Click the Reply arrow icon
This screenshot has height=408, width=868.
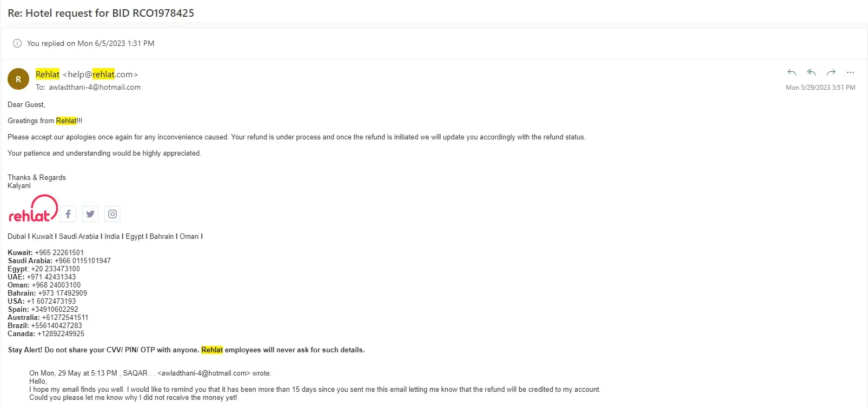coord(792,72)
